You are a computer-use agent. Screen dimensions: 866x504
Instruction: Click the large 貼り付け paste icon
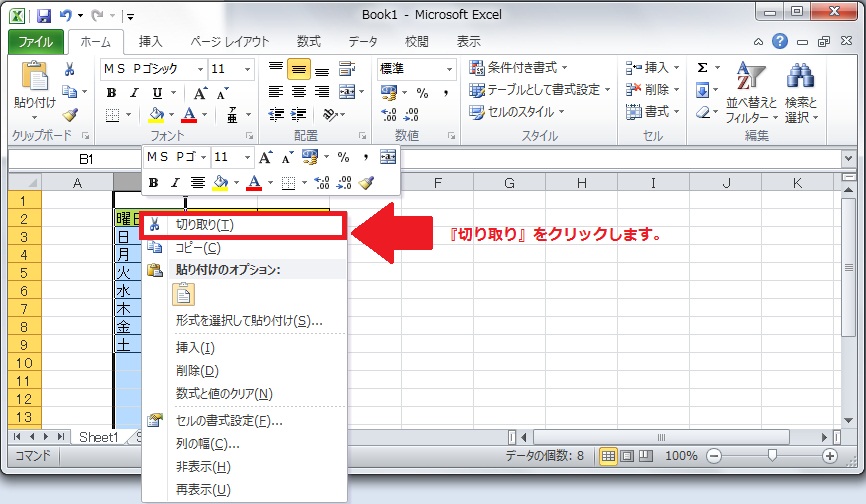click(35, 76)
